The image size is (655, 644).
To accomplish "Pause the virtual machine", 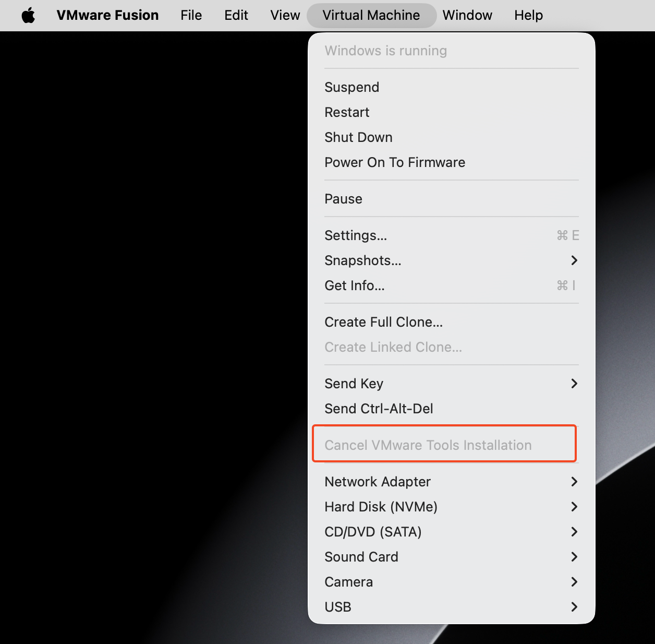I will 452,199.
